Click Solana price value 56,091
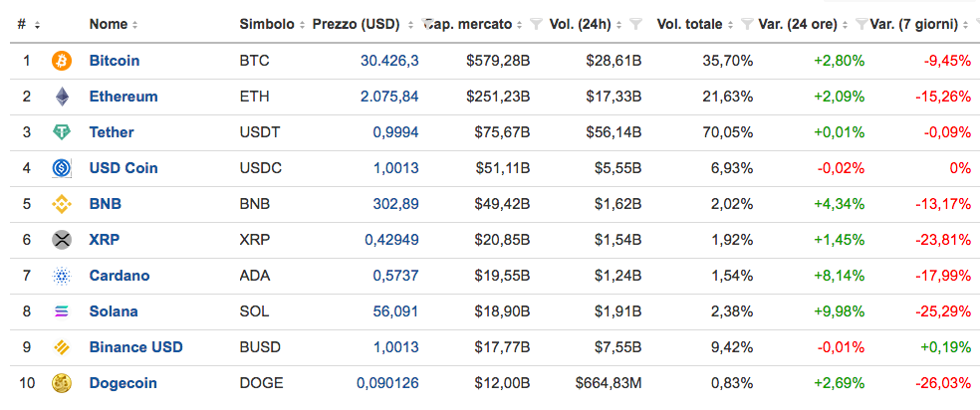 tap(395, 311)
